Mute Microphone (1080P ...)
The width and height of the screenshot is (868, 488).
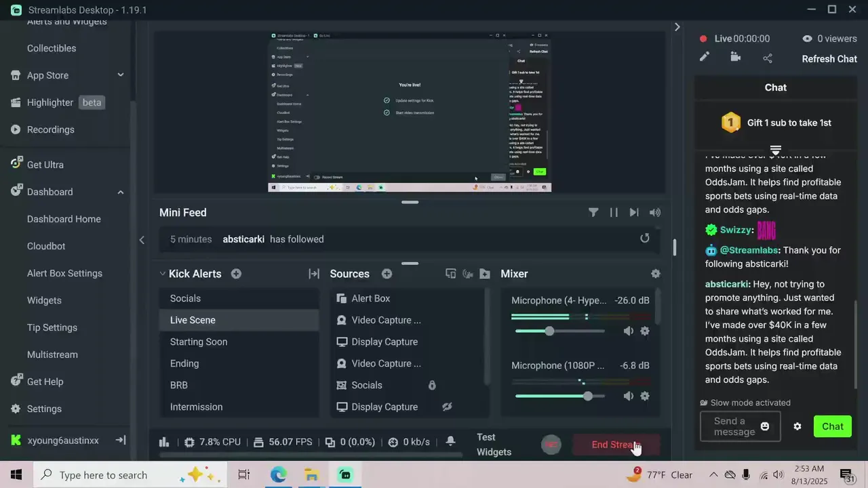pyautogui.click(x=629, y=396)
